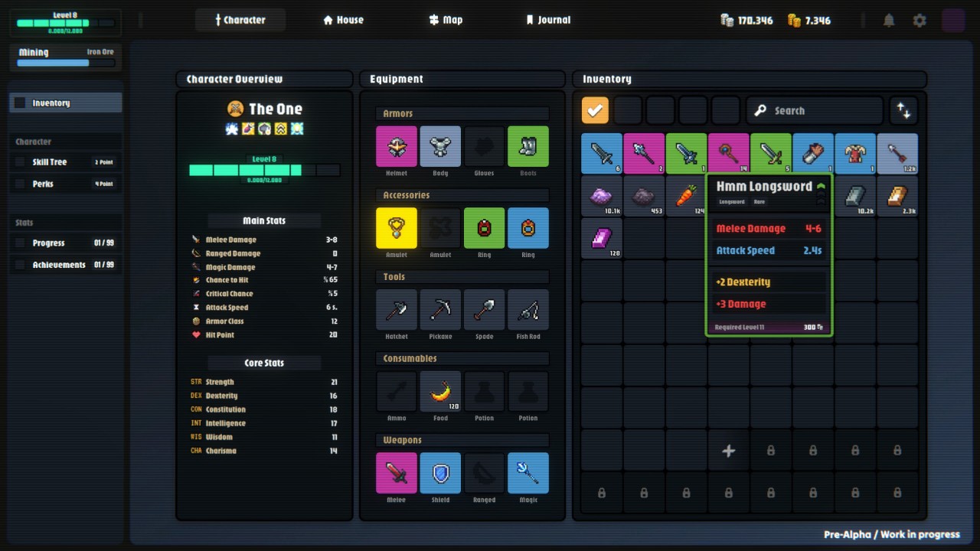Toggle the Inventory checkbox in sidebar
This screenshot has width=980, height=551.
[x=21, y=103]
